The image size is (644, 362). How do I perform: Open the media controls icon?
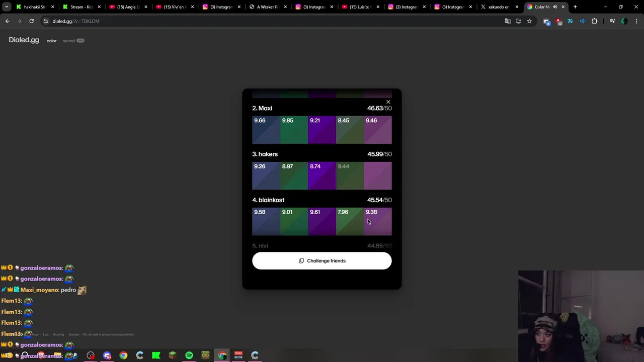tap(612, 21)
